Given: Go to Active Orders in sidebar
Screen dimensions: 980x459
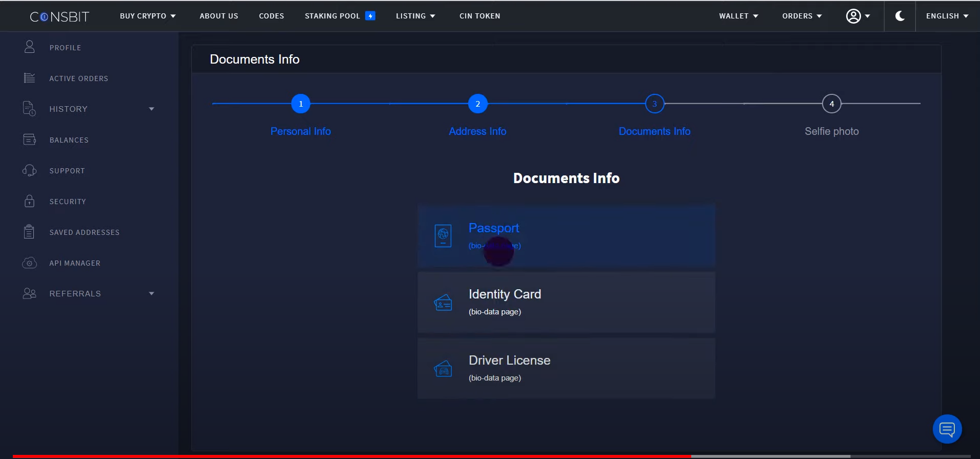Looking at the screenshot, I should tap(78, 78).
